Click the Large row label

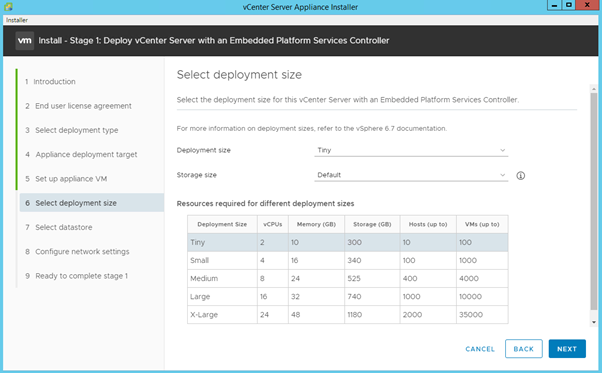coord(200,296)
